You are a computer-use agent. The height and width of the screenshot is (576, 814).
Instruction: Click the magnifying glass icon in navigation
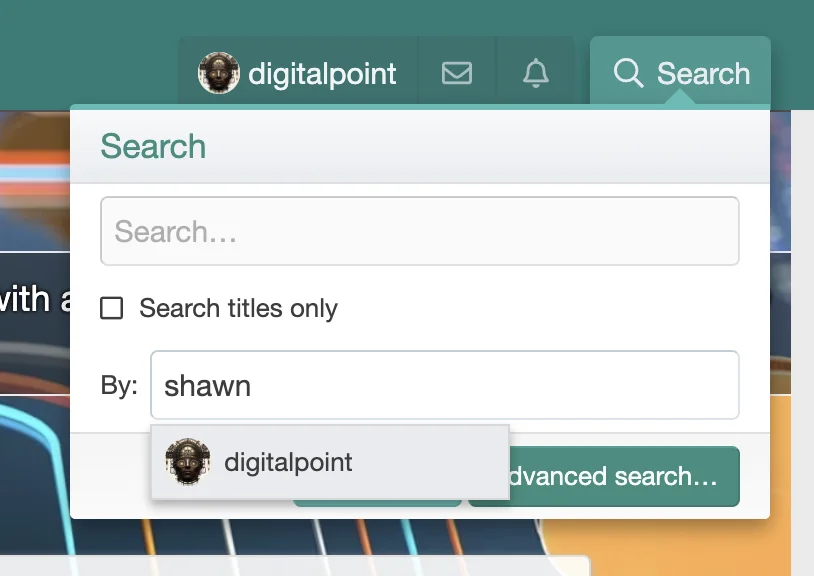(628, 73)
